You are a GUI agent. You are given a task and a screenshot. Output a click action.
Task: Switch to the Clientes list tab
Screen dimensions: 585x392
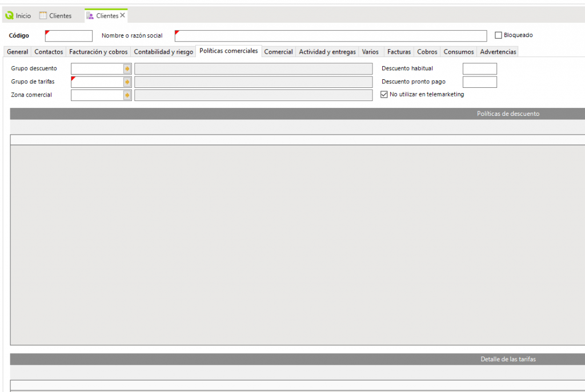(x=55, y=15)
